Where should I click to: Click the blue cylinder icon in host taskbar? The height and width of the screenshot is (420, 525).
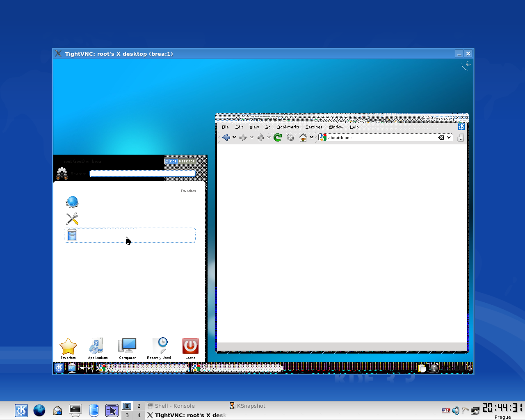(94, 410)
